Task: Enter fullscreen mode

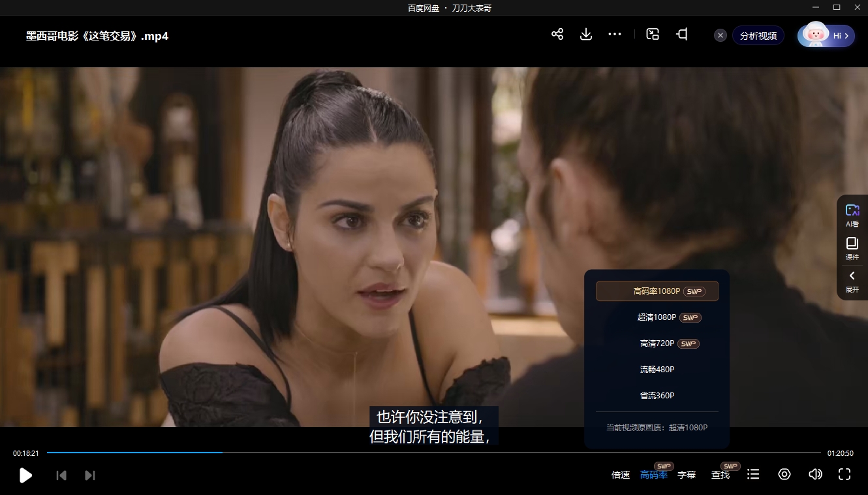Action: pyautogui.click(x=845, y=474)
